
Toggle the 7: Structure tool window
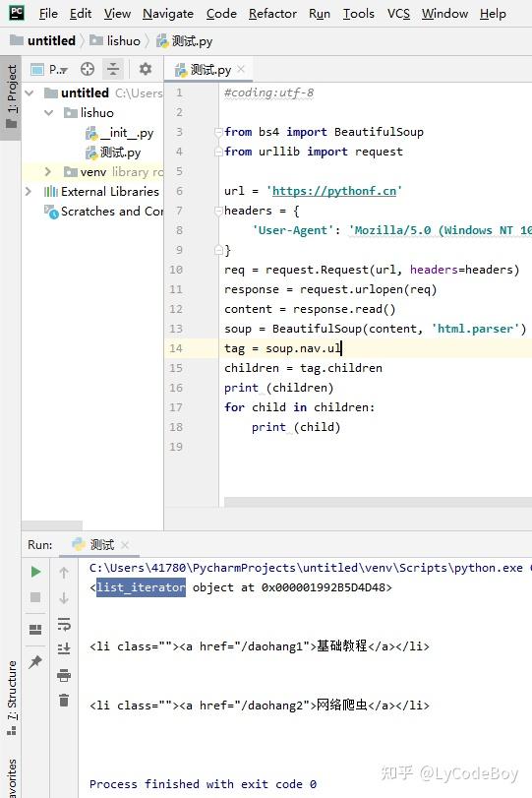[11, 699]
